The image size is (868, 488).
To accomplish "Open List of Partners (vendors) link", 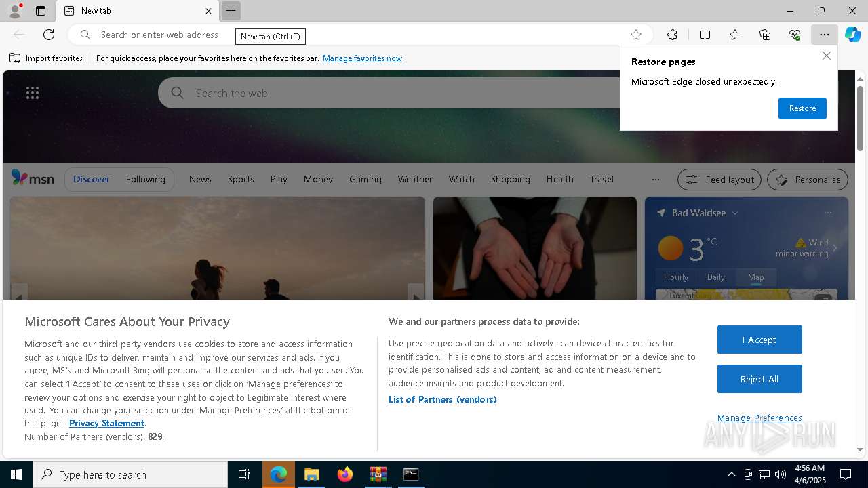I will (443, 399).
